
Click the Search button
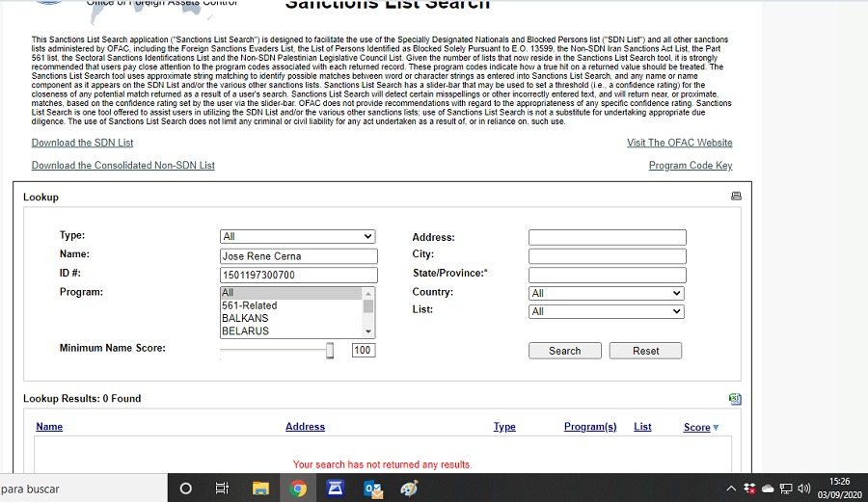[x=564, y=351]
